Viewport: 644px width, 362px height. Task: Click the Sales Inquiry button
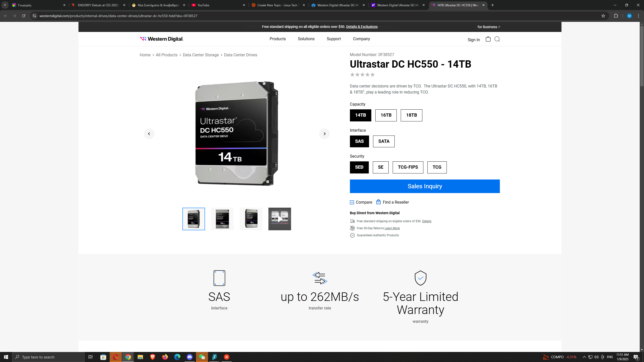click(x=425, y=186)
